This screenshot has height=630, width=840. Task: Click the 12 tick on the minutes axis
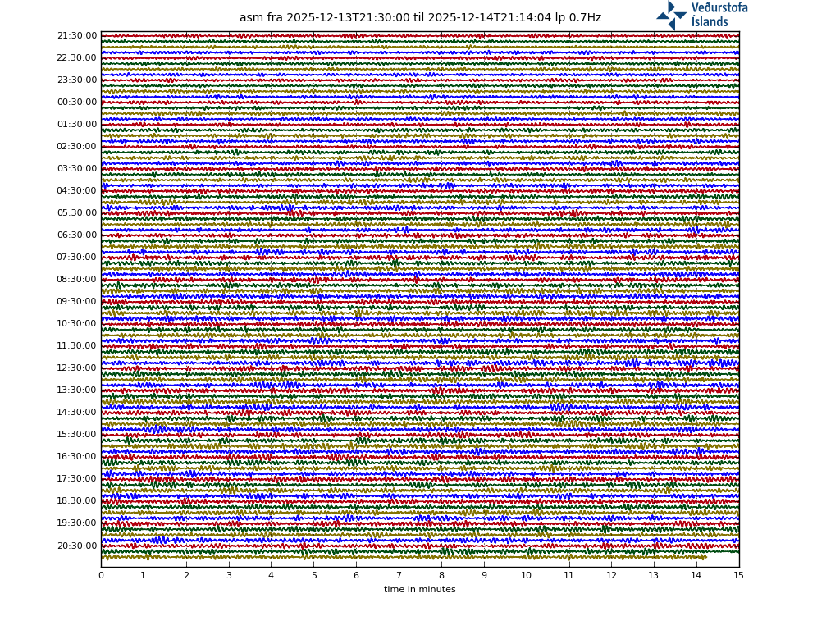tap(611, 575)
